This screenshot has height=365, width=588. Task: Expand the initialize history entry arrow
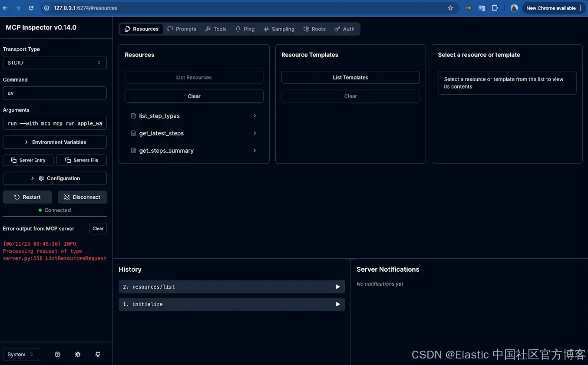(338, 304)
